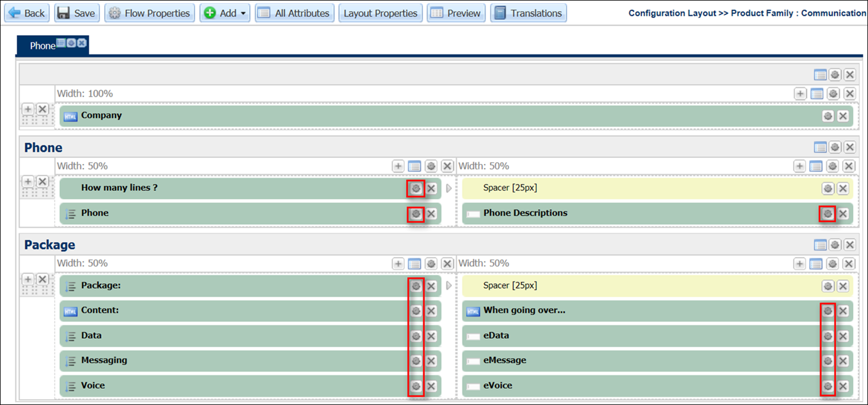Image resolution: width=868 pixels, height=405 pixels.
Task: Click the Back button
Action: pos(26,13)
